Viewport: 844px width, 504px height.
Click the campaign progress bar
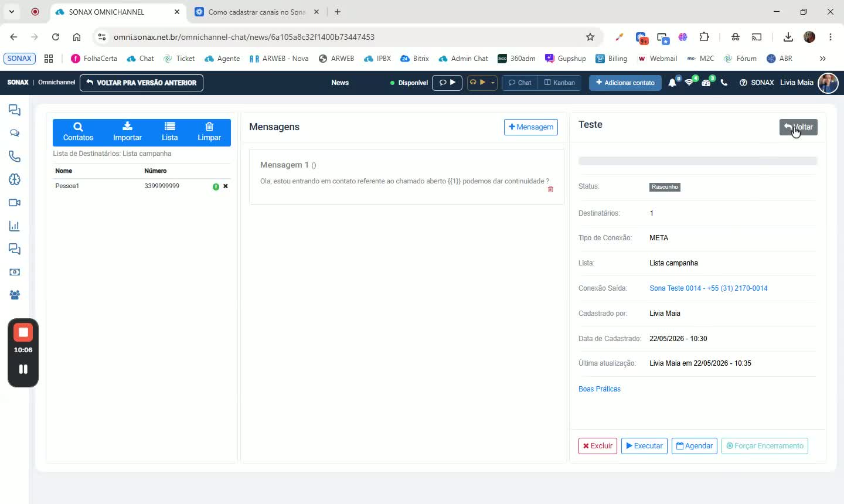tap(697, 161)
